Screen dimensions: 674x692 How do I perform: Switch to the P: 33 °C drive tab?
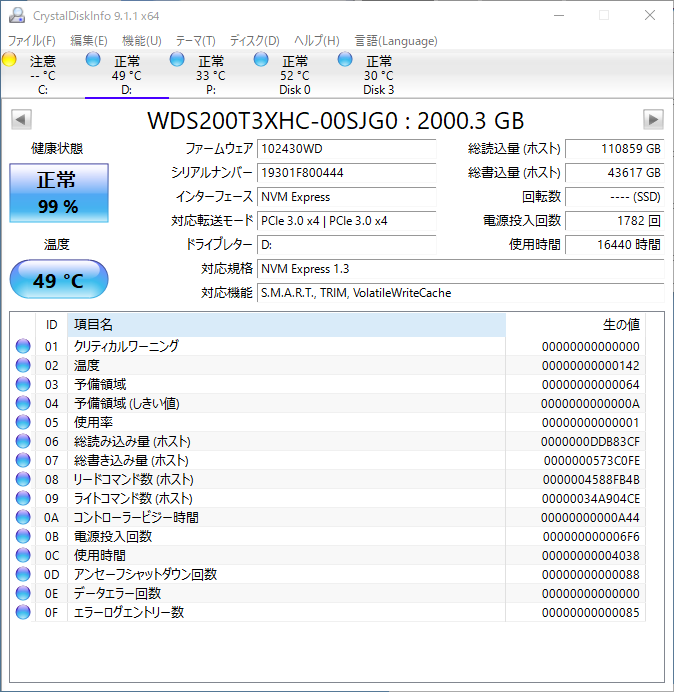point(211,75)
